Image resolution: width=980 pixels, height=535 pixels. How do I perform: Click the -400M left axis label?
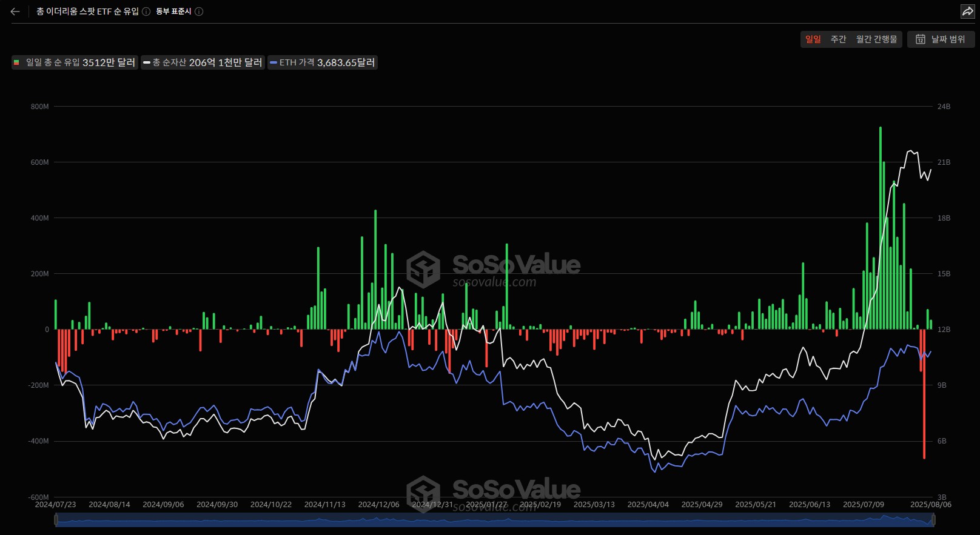[38, 441]
